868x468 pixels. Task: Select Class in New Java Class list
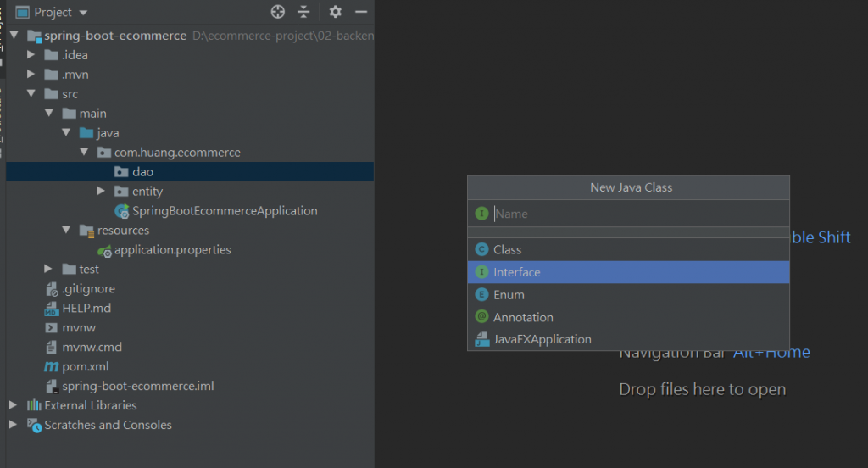(x=507, y=250)
